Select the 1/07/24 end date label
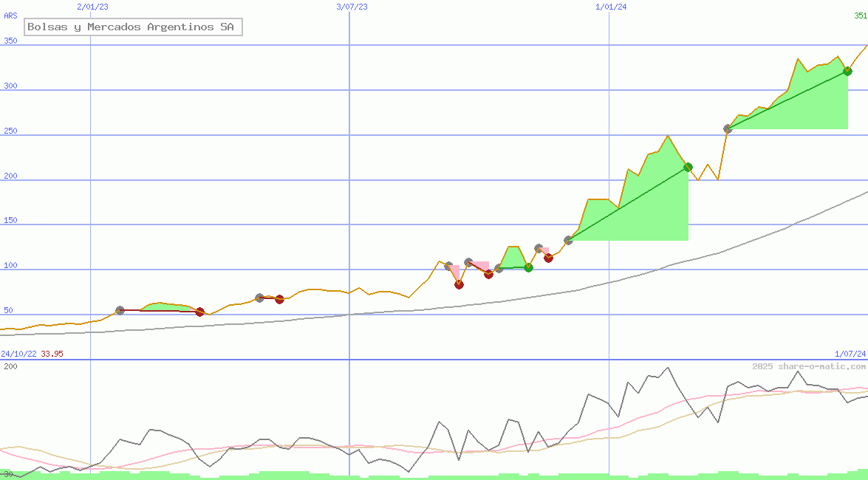 tap(850, 354)
